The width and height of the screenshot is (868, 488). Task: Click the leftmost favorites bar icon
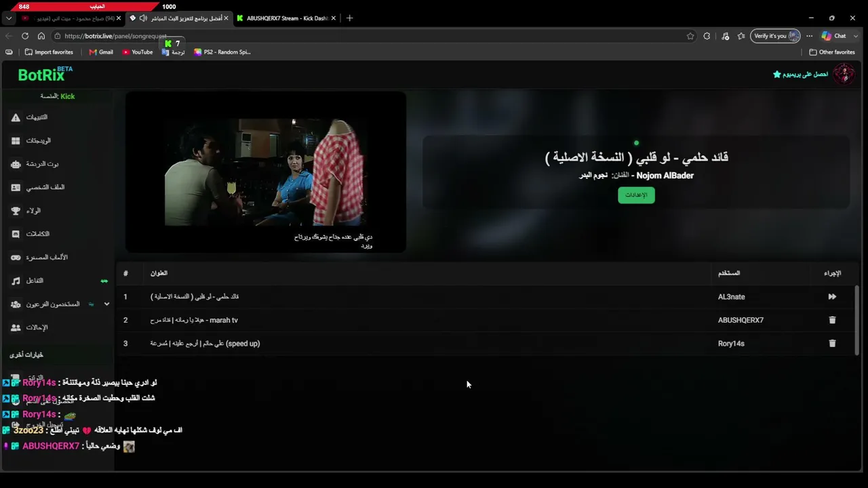point(9,52)
